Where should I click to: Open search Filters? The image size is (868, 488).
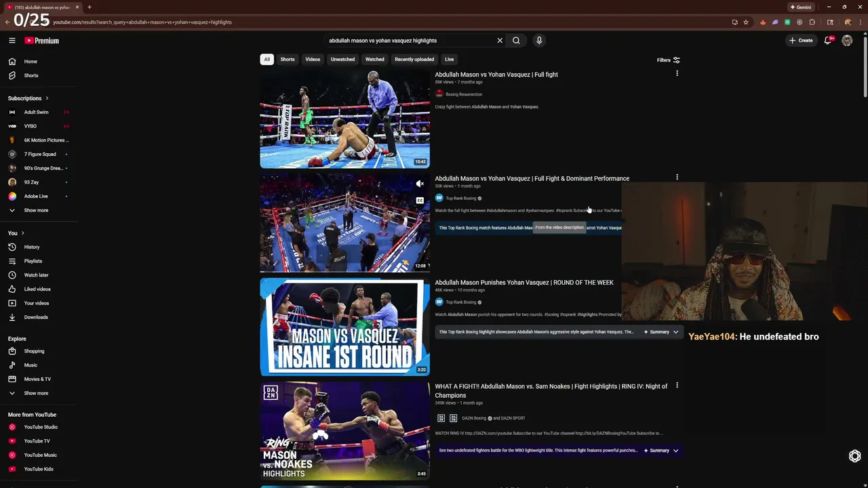(669, 60)
